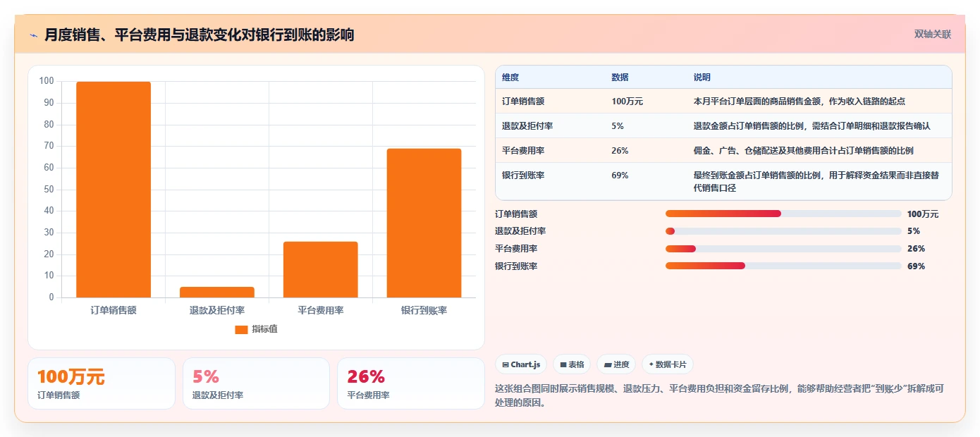Click the description starting 佣金、广告、仓储配送
Screen dimensions: 980x437
(804, 151)
